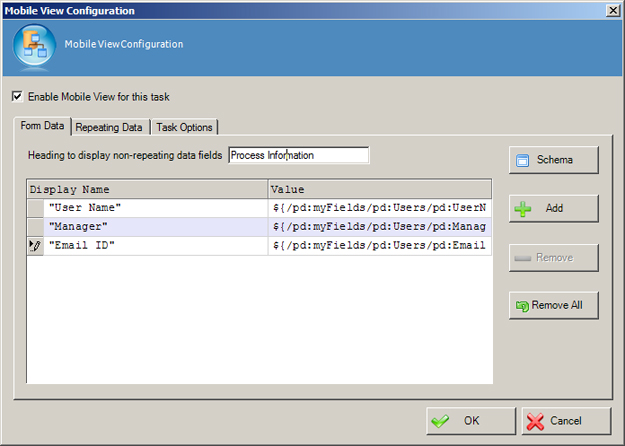Image resolution: width=625 pixels, height=446 pixels.
Task: Click the Mobile View Configuration header icon
Action: [x=33, y=45]
